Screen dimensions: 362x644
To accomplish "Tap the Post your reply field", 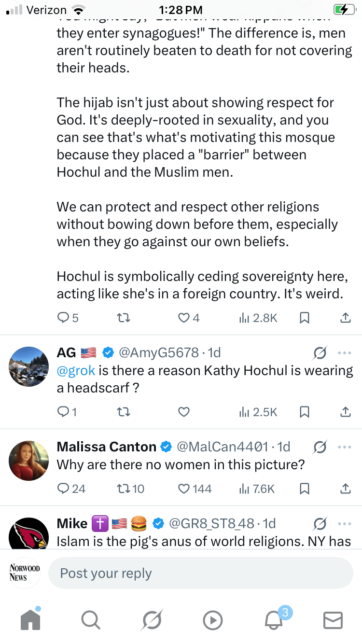I will 200,574.
